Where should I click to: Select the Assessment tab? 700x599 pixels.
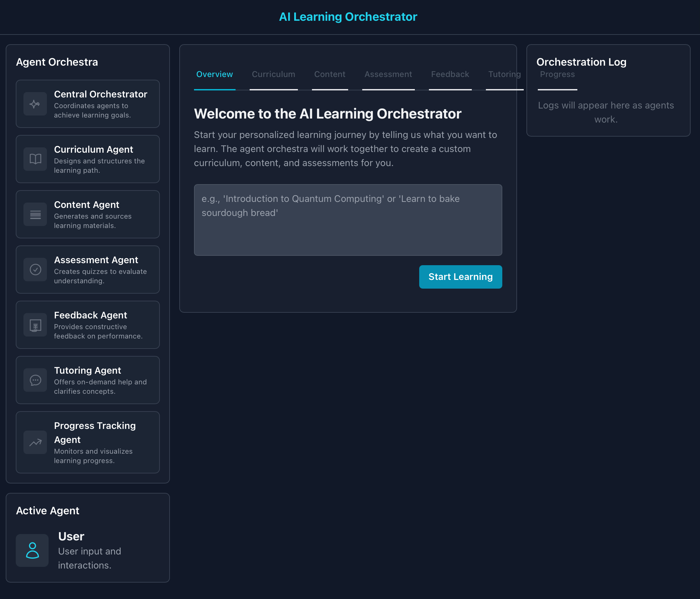(388, 74)
